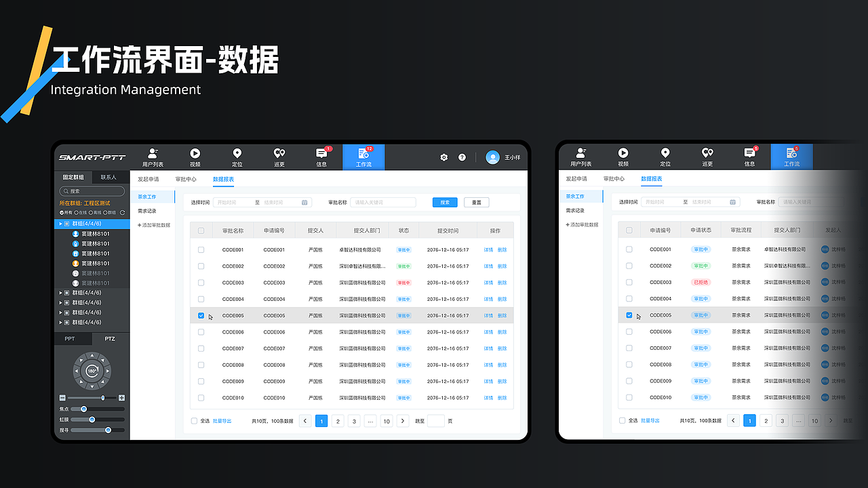Enable the 全选 select-all checkbox
The image size is (868, 488).
coord(194,420)
